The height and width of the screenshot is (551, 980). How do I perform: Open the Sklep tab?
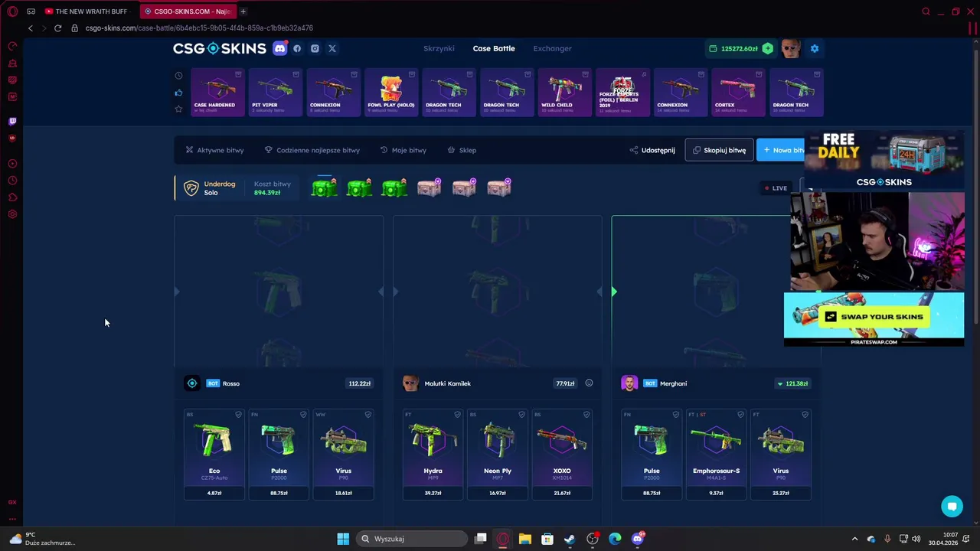tap(462, 150)
